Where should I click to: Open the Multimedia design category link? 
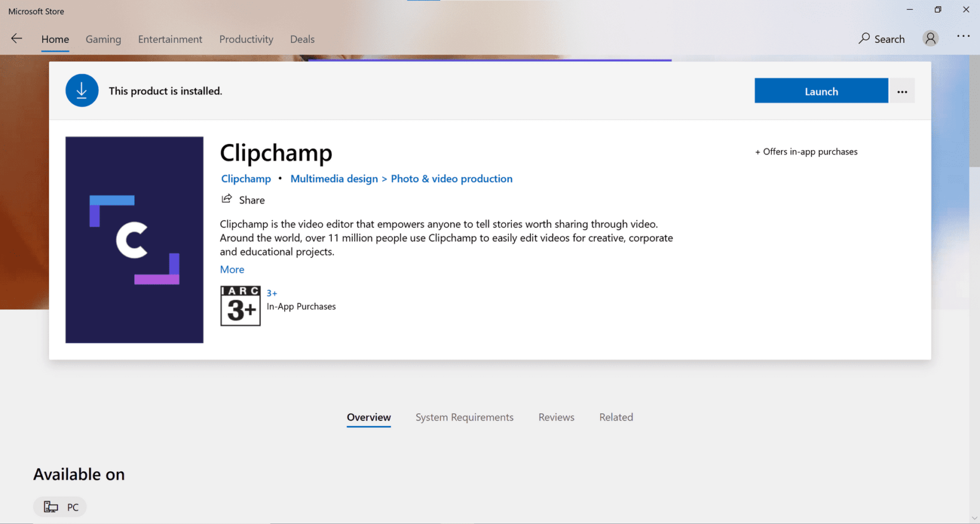(x=334, y=179)
